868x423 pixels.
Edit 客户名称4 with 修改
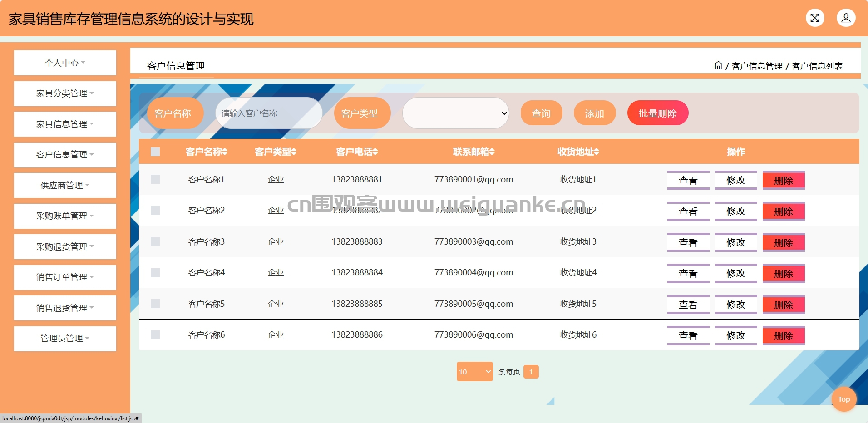pyautogui.click(x=736, y=273)
